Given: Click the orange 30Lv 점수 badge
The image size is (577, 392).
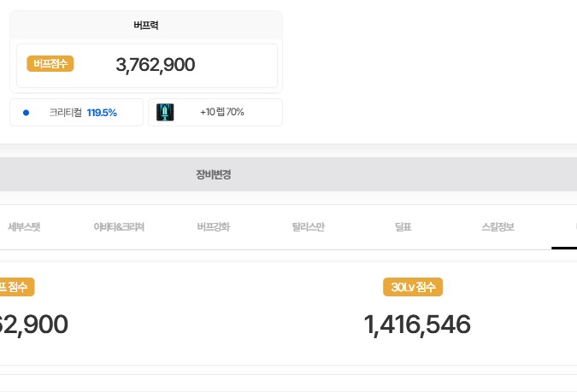Looking at the screenshot, I should click(x=413, y=288).
